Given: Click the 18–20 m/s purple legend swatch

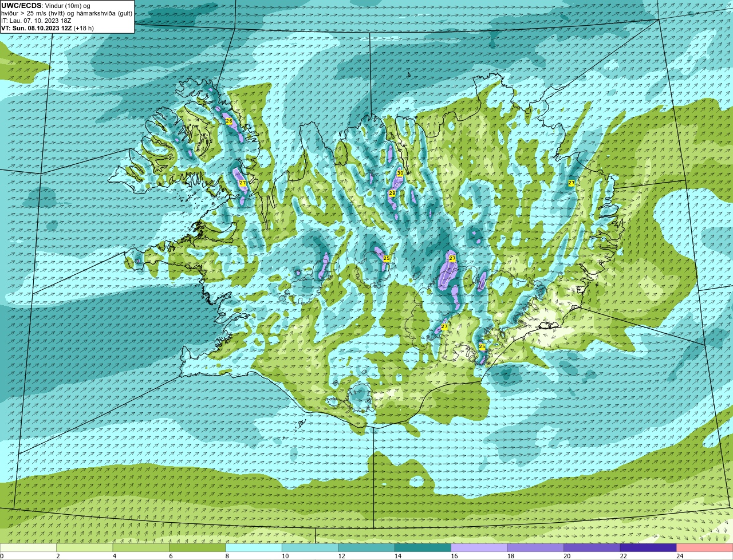Looking at the screenshot, I should pos(536,547).
